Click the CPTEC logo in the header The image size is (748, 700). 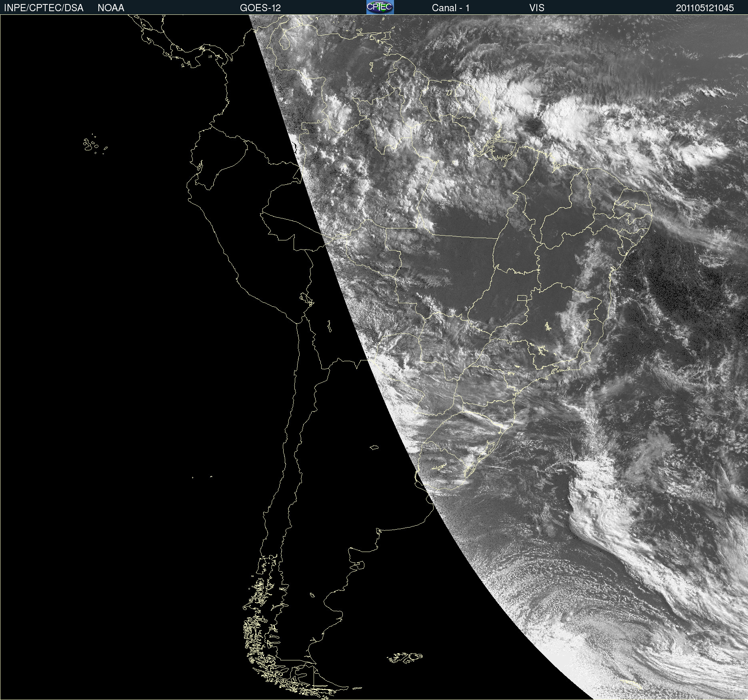pyautogui.click(x=380, y=7)
